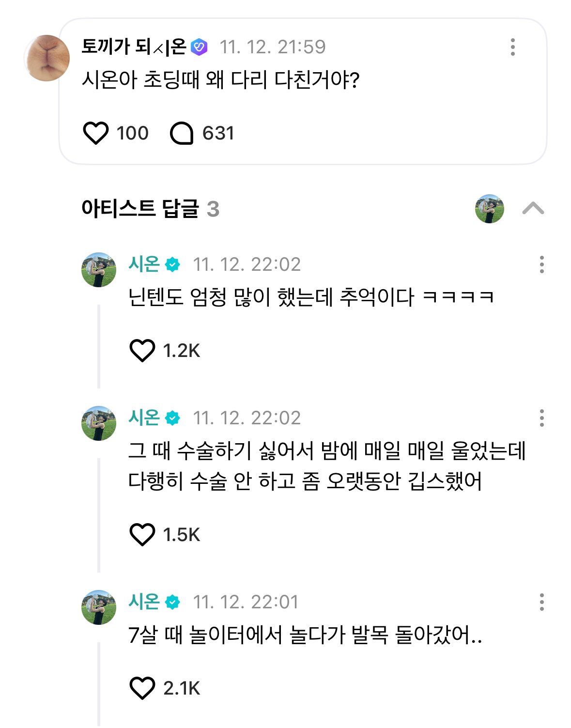571x728 pixels.
Task: Like the 수술 reply with 1.5K hearts
Action: click(142, 535)
